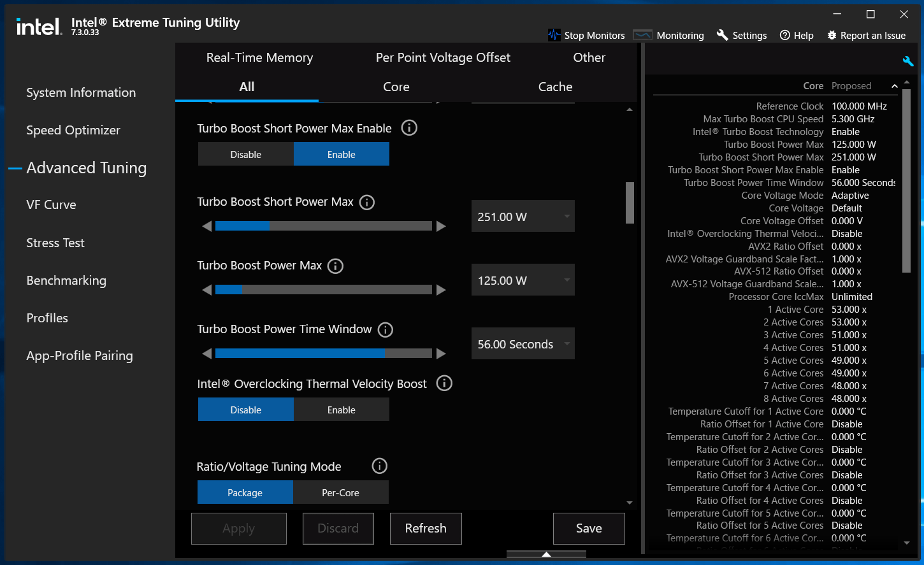Show info for Ratio/Voltage Tuning Mode

click(x=380, y=466)
